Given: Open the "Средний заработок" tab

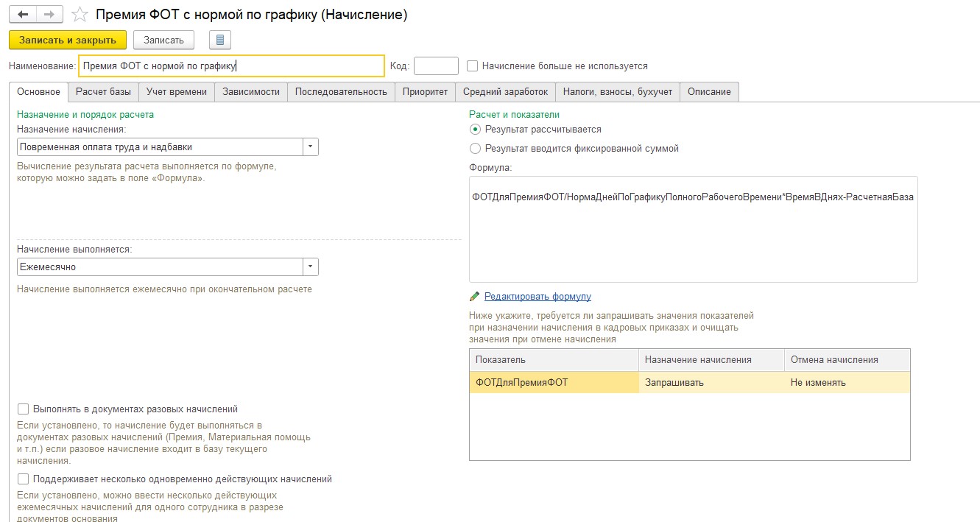Looking at the screenshot, I should (x=505, y=92).
